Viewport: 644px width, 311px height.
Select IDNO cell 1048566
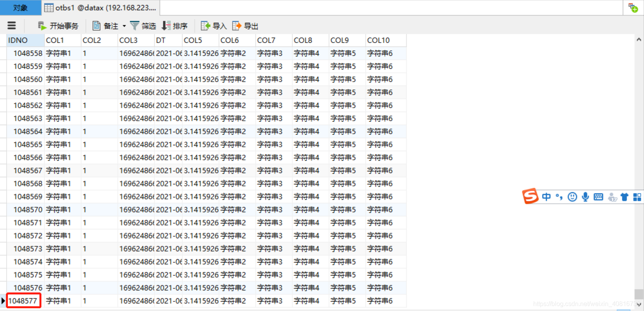25,157
